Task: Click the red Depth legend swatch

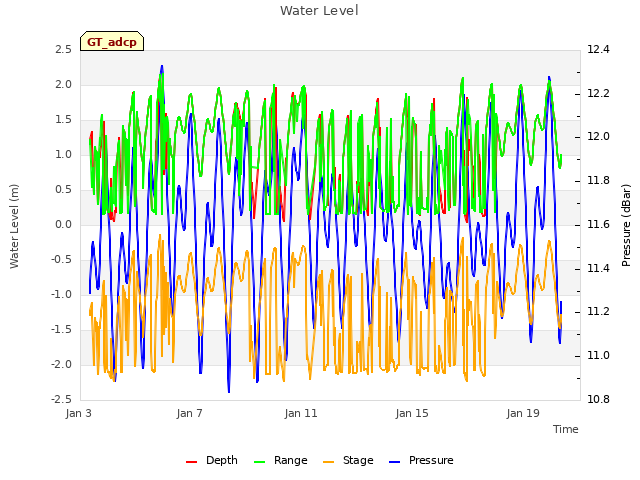Action: point(191,462)
